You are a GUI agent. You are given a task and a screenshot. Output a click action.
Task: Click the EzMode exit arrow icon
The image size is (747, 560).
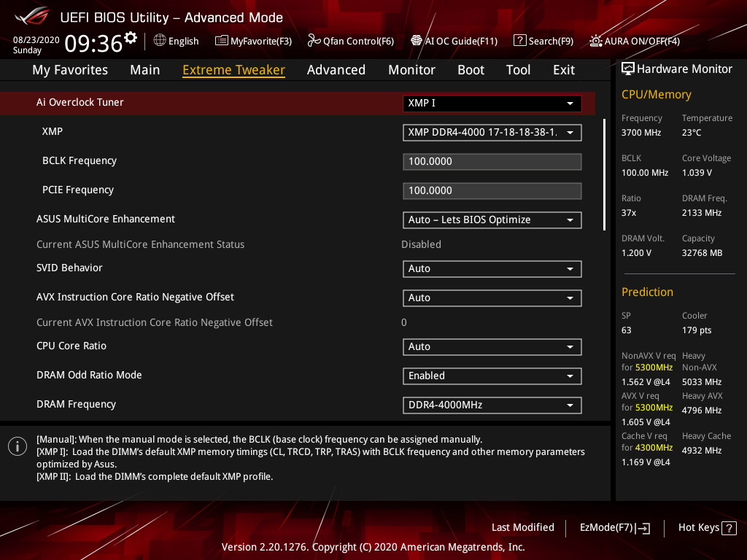(643, 528)
